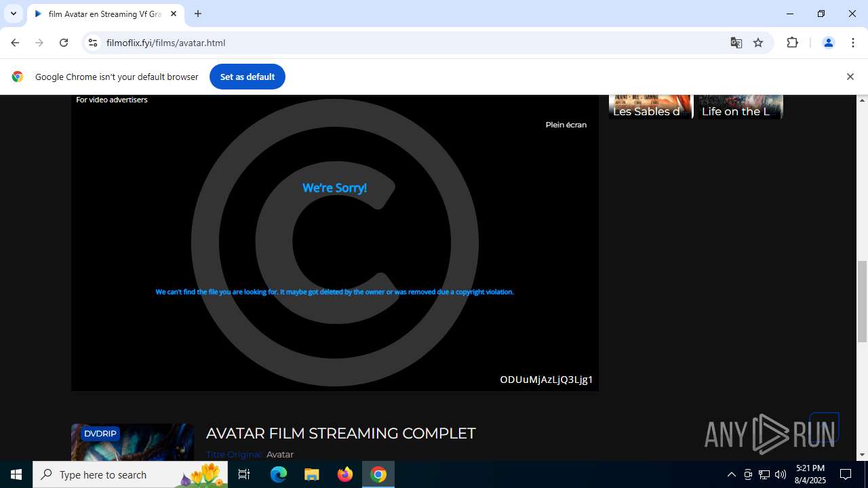Go forward to the next page

(x=39, y=43)
